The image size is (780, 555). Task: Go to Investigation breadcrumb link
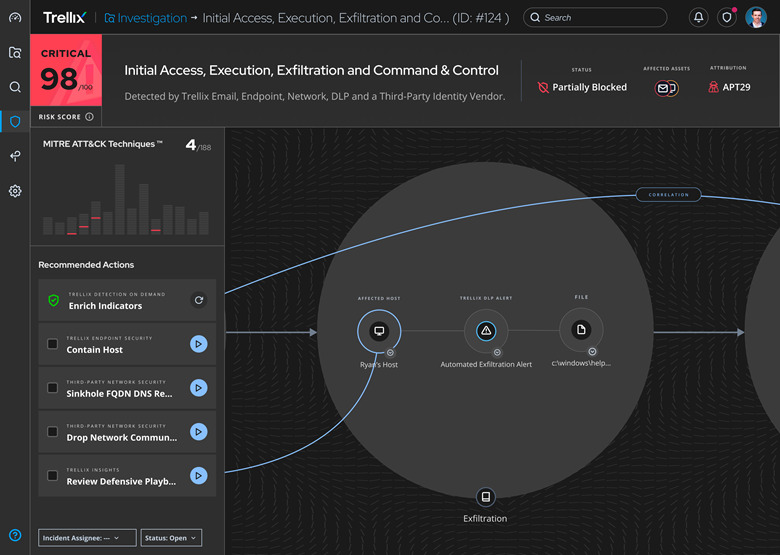click(146, 18)
